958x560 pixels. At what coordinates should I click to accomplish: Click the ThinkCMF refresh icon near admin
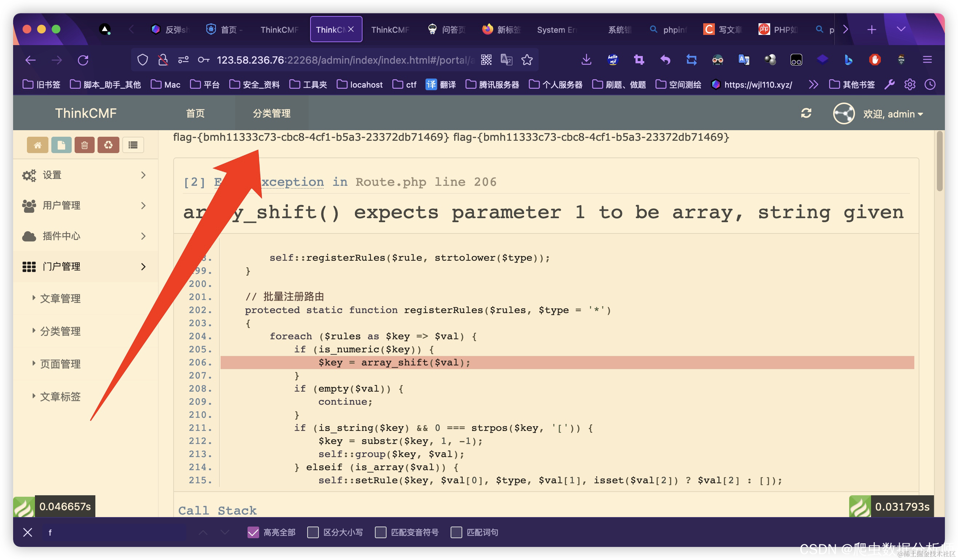point(806,113)
